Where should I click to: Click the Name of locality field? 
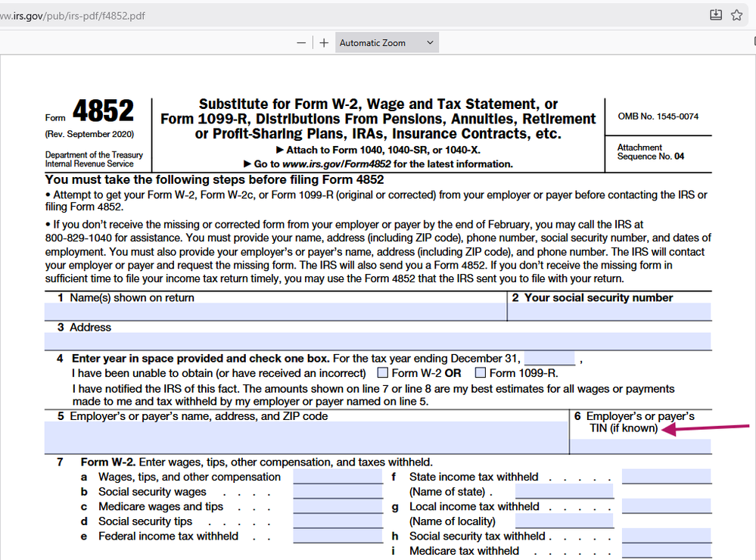[564, 521]
